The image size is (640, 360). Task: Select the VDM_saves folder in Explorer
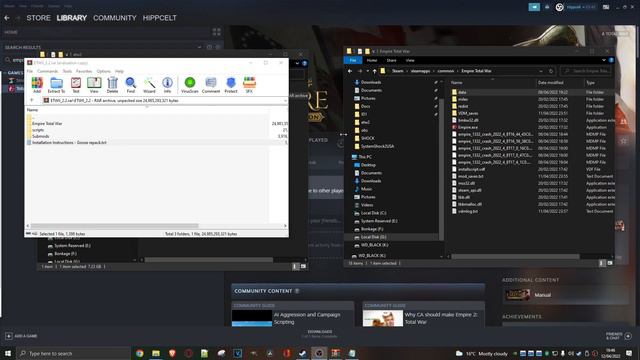pos(468,113)
